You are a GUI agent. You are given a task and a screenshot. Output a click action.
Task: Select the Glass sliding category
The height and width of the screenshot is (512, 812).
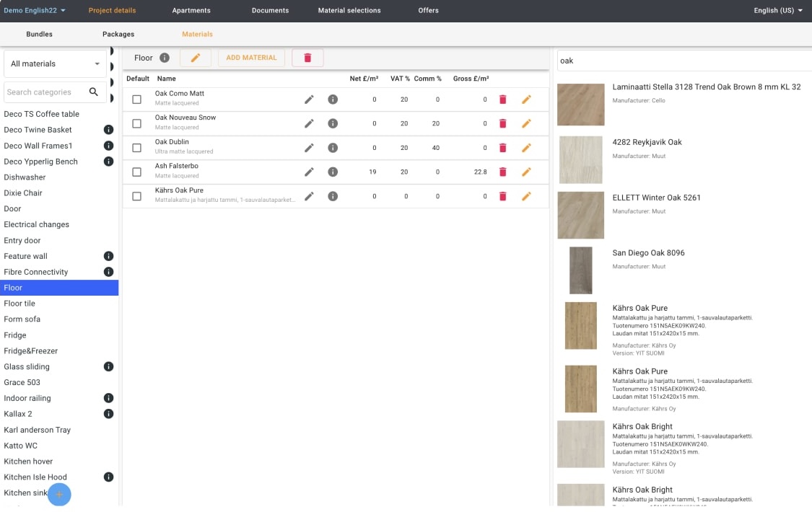click(59, 366)
